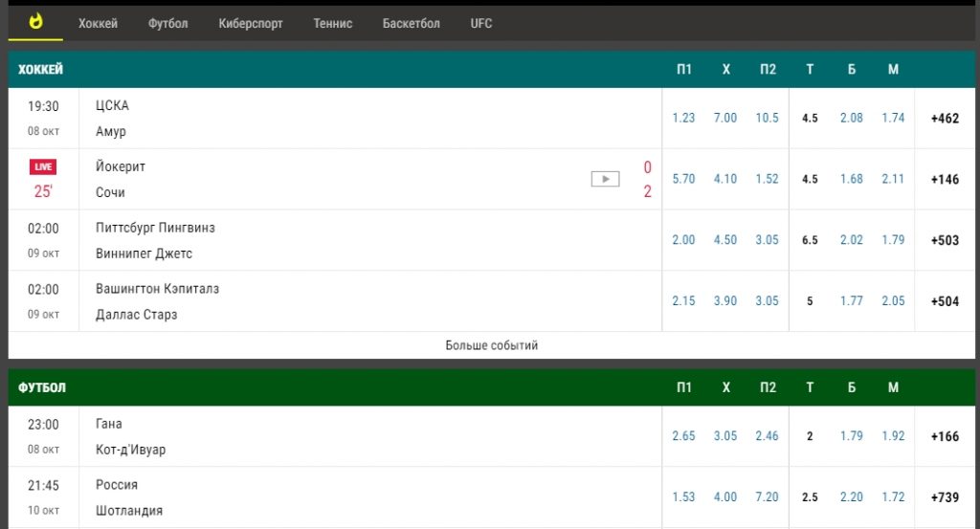The image size is (980, 529).
Task: Choose under 2 at 1.92 for Гана match
Action: tap(893, 436)
